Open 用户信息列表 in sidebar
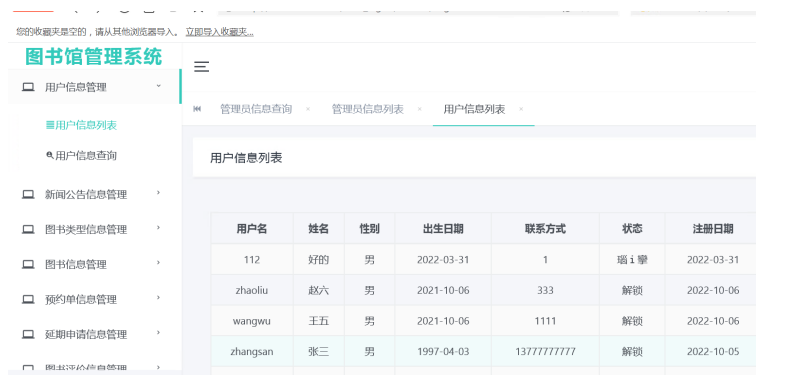 (x=86, y=125)
